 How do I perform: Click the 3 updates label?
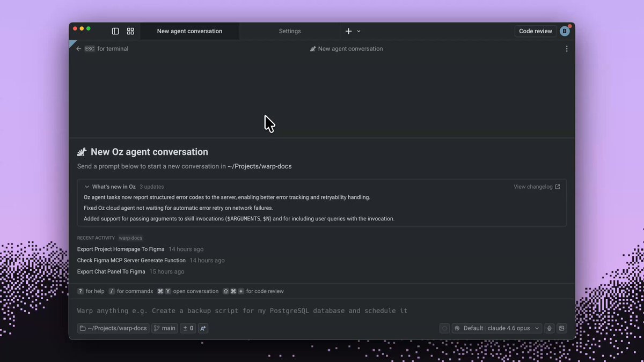pos(152,187)
